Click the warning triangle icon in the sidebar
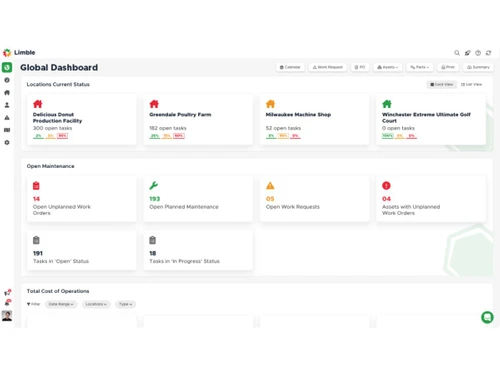This screenshot has width=500, height=375. click(7, 118)
